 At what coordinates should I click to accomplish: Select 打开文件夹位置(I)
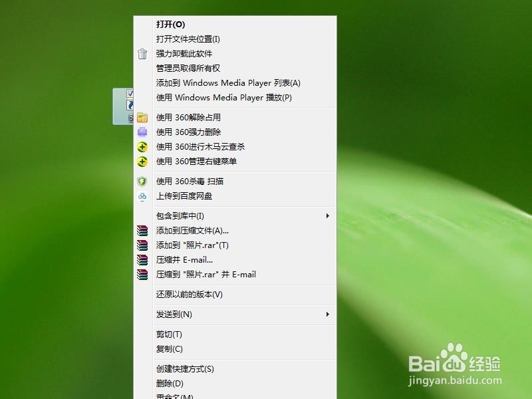pos(235,39)
